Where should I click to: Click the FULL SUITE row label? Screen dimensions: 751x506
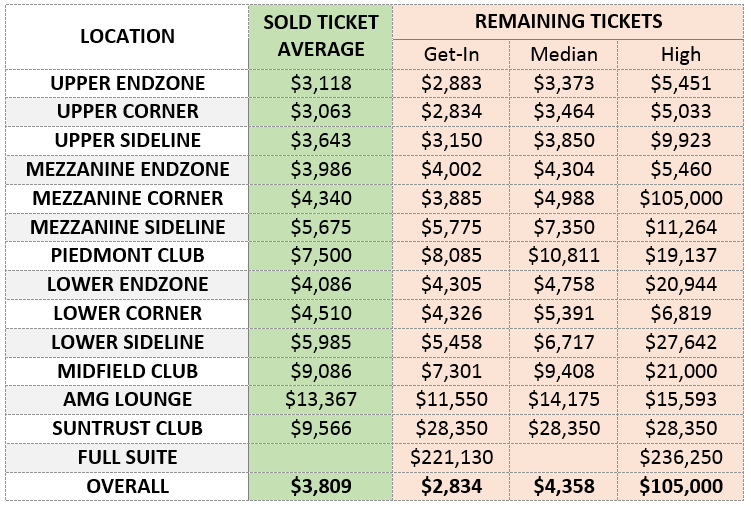pos(126,458)
